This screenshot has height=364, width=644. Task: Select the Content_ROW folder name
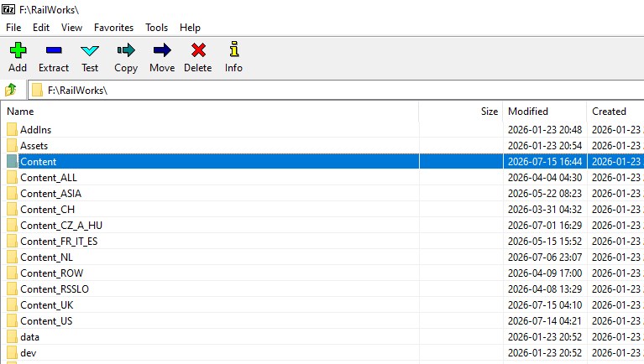click(x=52, y=273)
